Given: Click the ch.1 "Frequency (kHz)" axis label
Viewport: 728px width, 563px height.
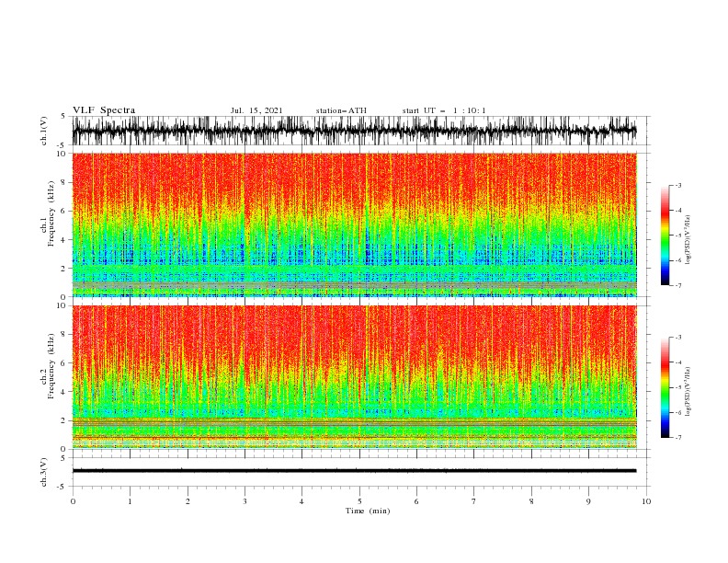Looking at the screenshot, I should pos(51,213).
